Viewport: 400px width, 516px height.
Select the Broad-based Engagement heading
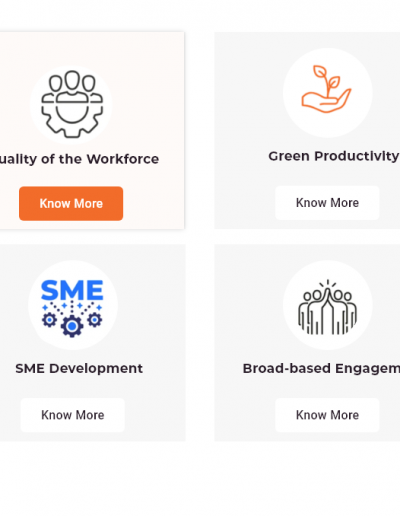[321, 368]
